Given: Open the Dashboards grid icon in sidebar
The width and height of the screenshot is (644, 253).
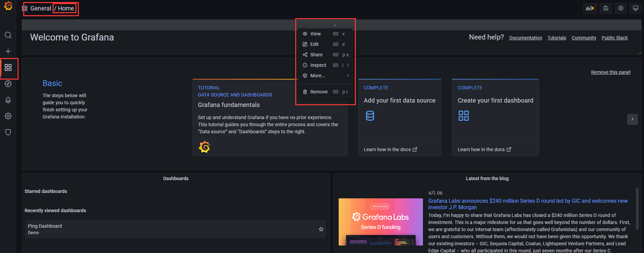Looking at the screenshot, I should [x=8, y=67].
